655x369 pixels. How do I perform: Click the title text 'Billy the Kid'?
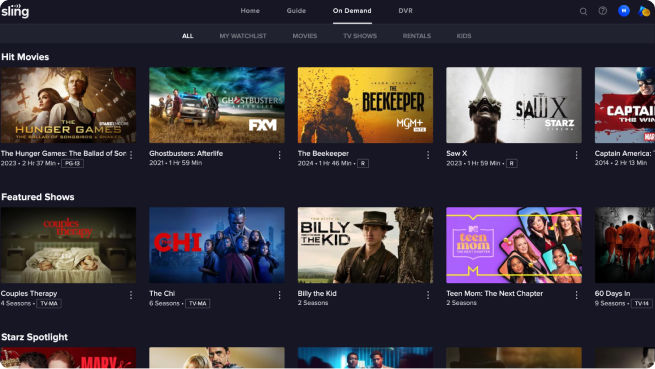(x=317, y=293)
